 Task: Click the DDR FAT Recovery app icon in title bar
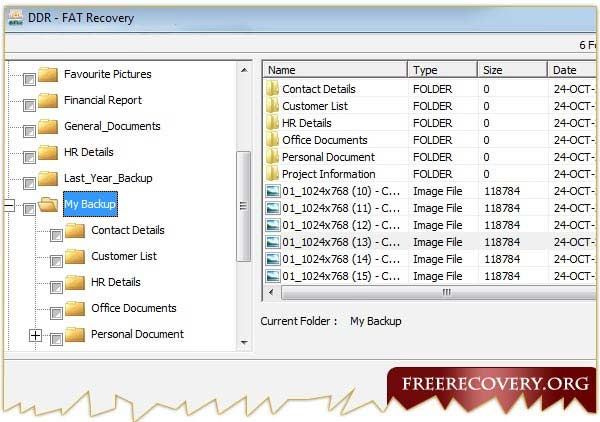[x=15, y=18]
